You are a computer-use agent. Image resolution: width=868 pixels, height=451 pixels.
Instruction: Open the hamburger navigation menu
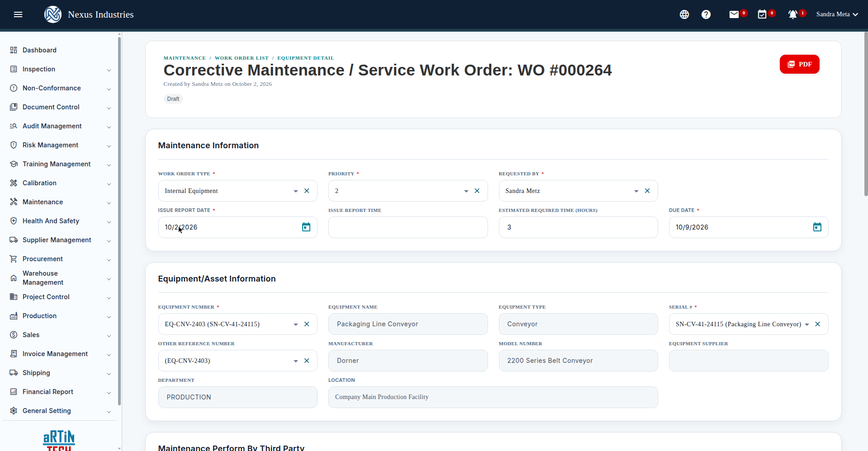click(18, 14)
